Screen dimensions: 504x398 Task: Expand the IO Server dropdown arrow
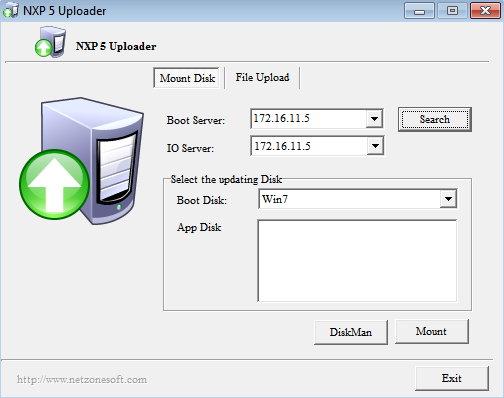click(x=375, y=146)
